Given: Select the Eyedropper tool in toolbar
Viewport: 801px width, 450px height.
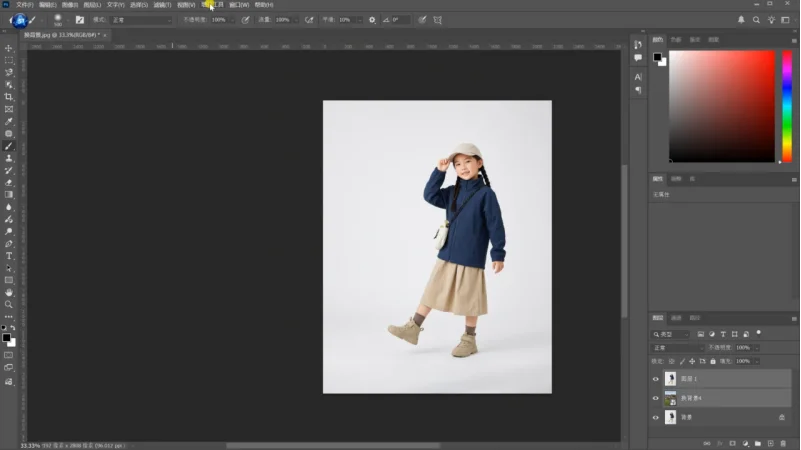Looking at the screenshot, I should (9, 122).
